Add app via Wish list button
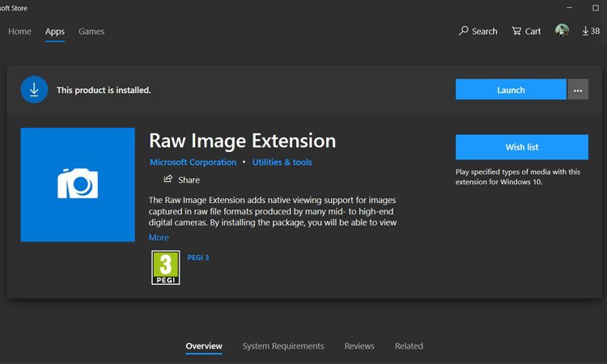This screenshot has width=607, height=364. point(521,147)
